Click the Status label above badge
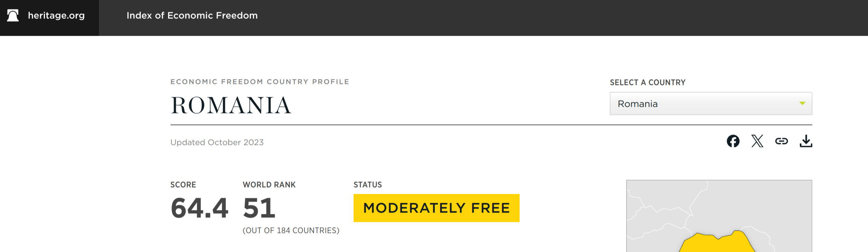868x252 pixels. click(367, 185)
